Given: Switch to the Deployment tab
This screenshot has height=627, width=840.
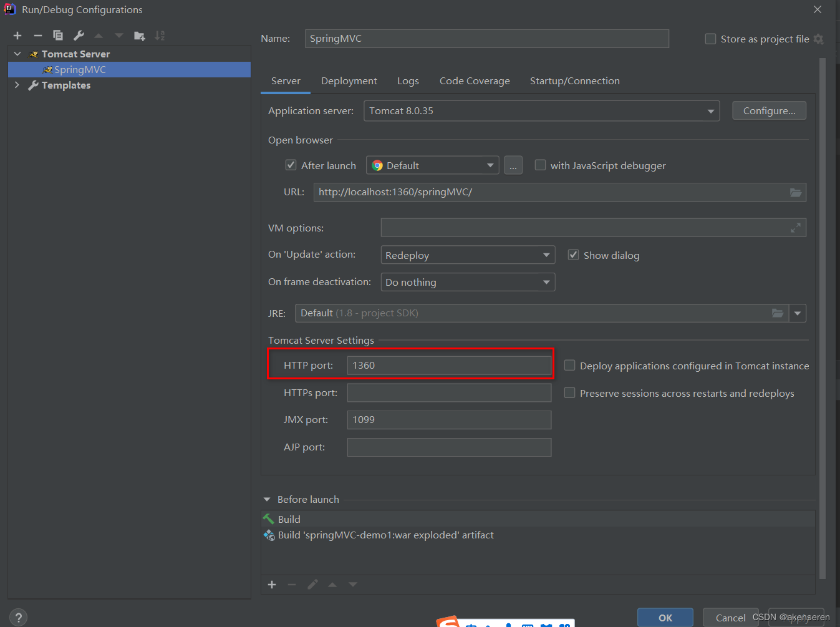Looking at the screenshot, I should [349, 81].
